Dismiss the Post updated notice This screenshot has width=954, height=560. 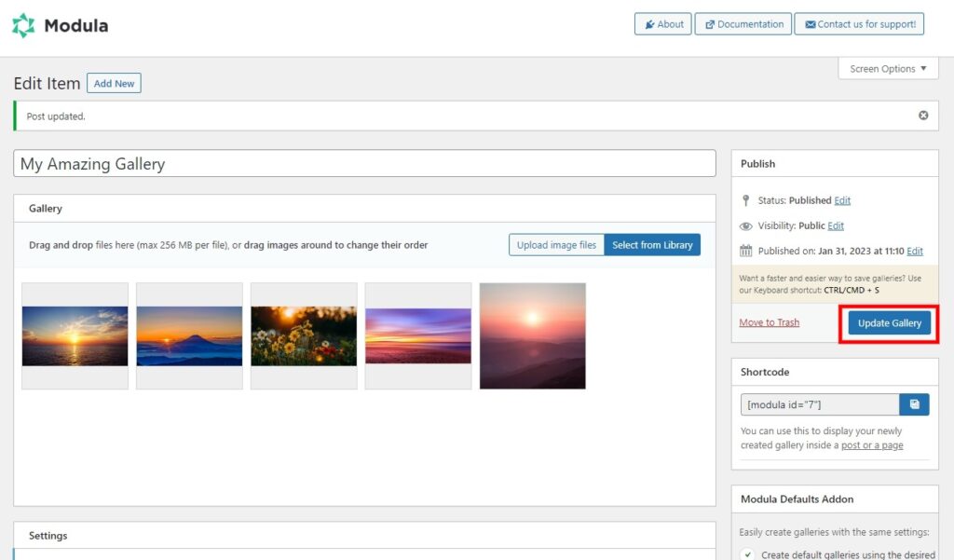click(923, 116)
